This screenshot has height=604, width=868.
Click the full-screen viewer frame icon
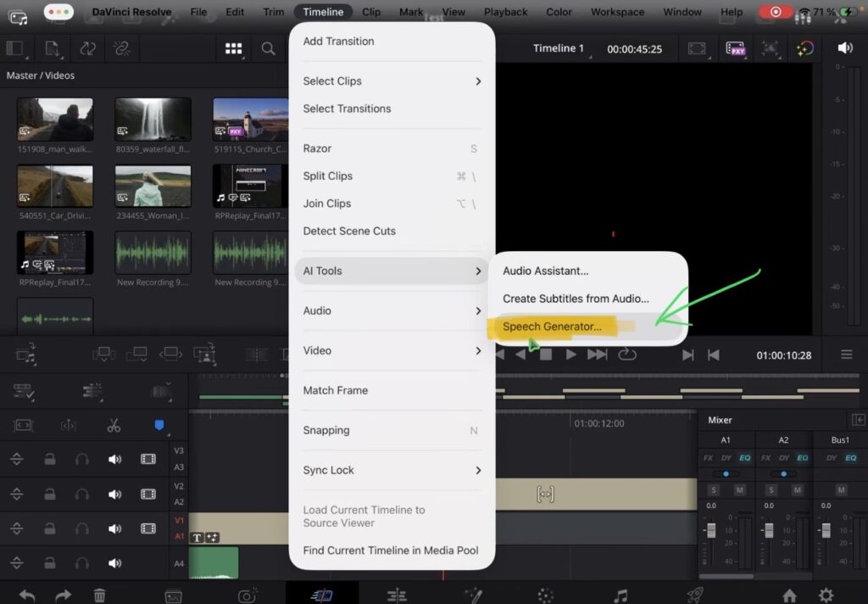(x=697, y=48)
